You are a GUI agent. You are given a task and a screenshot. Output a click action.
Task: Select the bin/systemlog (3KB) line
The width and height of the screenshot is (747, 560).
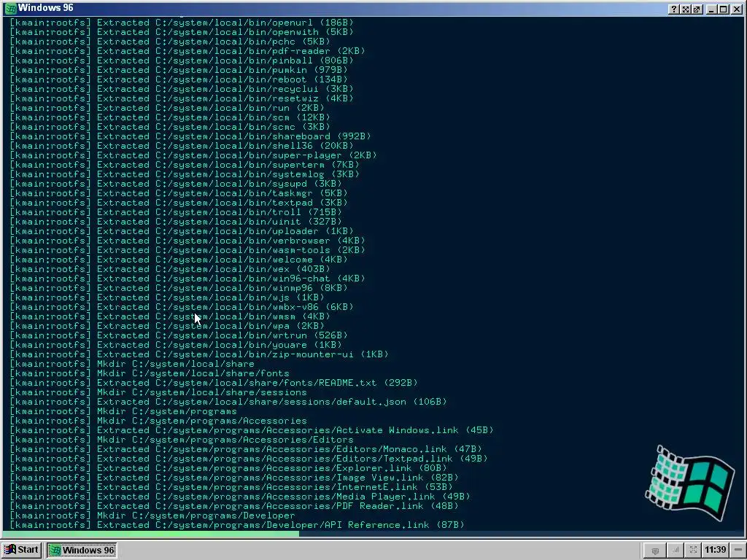pyautogui.click(x=185, y=174)
